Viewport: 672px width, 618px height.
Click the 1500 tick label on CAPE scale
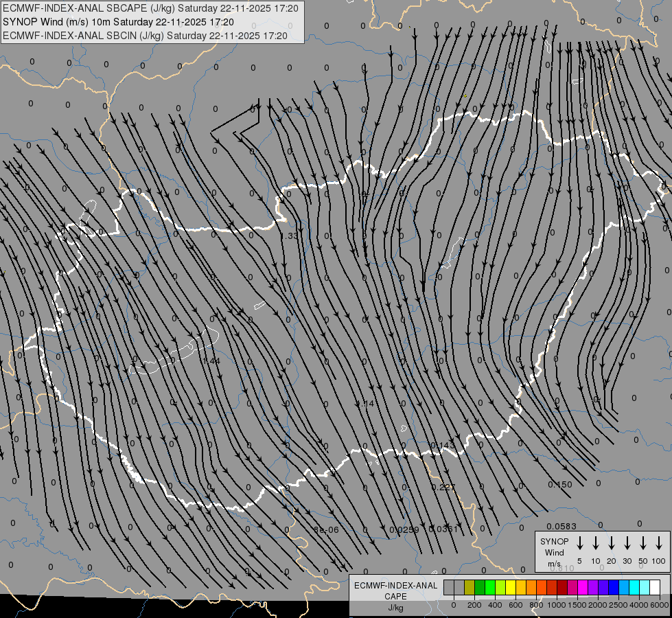point(577,605)
